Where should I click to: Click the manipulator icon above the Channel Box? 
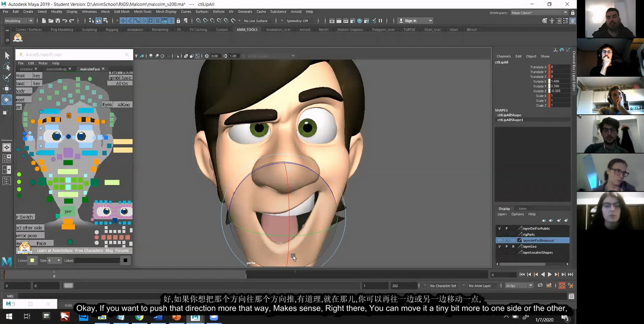click(555, 49)
